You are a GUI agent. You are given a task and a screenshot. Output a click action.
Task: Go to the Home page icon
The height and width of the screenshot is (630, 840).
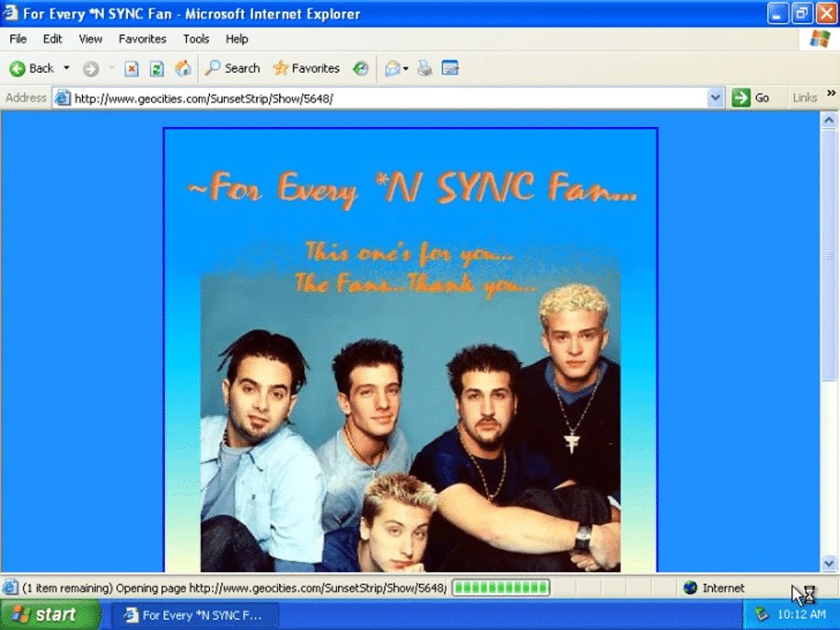183,68
